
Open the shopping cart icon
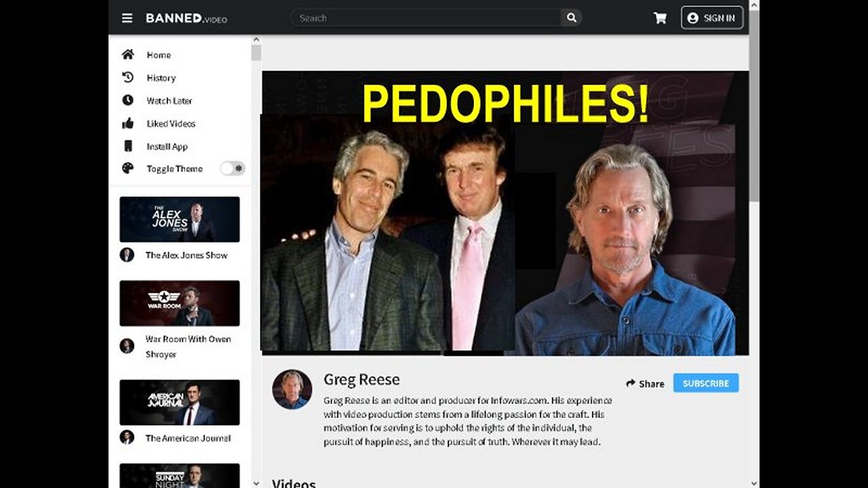660,18
